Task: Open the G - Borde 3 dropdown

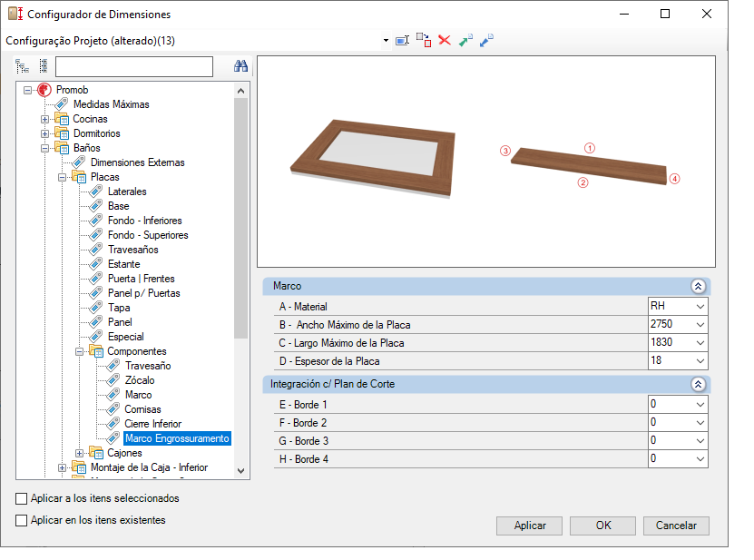Action: (700, 441)
